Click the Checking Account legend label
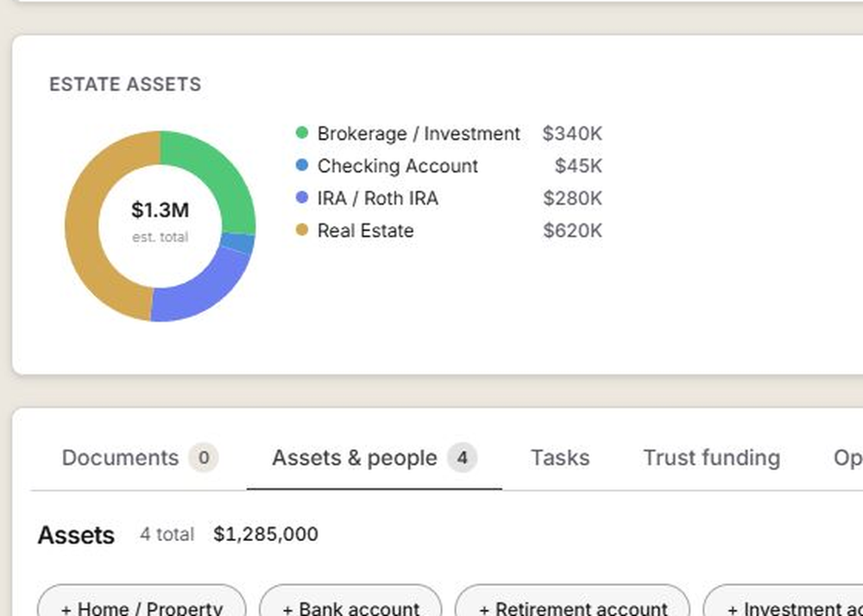 (x=397, y=167)
